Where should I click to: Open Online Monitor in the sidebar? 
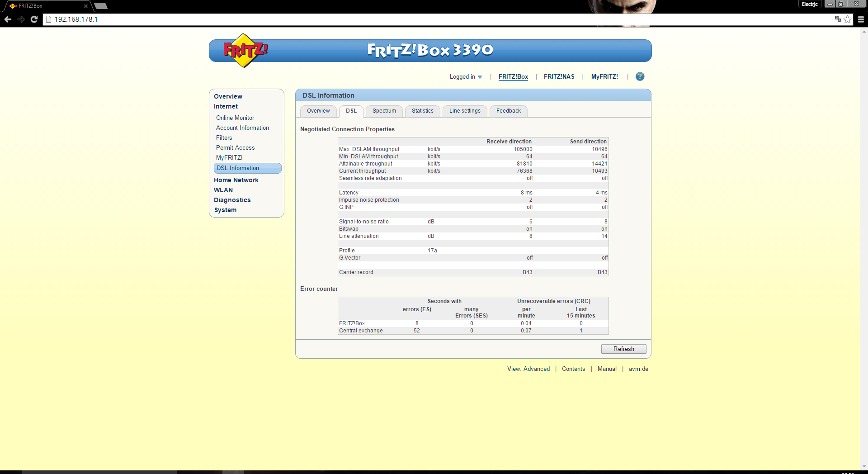pos(235,118)
